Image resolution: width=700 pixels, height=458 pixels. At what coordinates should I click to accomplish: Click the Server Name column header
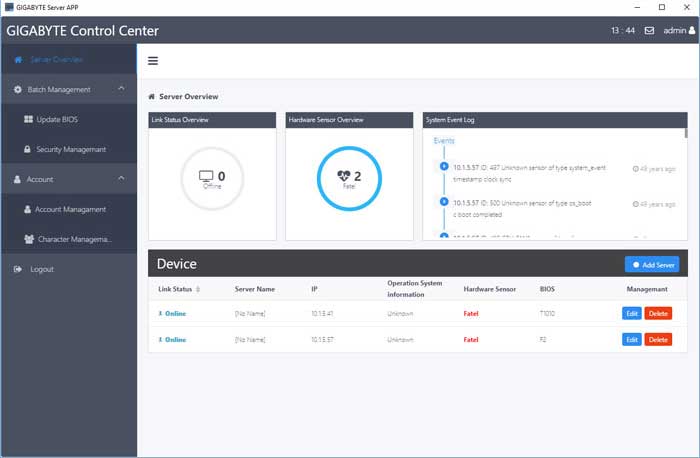[254, 289]
